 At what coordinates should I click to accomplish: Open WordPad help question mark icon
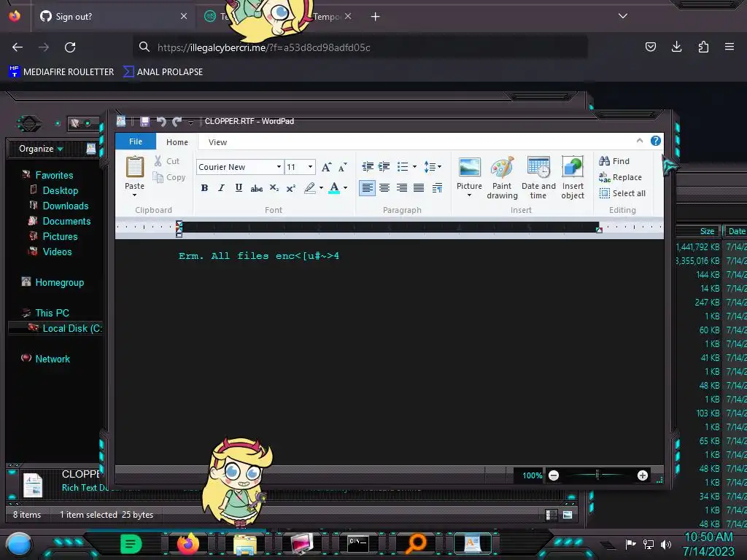(656, 141)
